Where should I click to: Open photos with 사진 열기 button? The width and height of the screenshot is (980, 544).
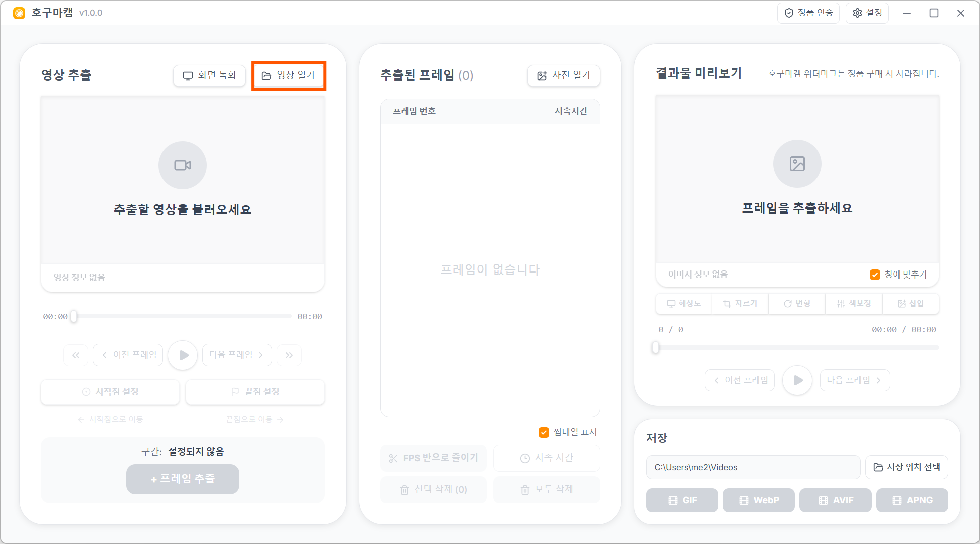563,75
